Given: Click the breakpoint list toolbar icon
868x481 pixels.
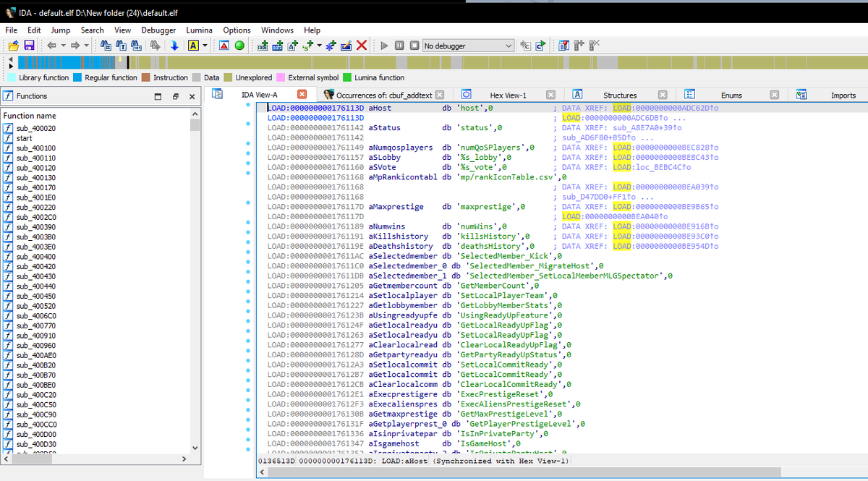Looking at the screenshot, I should tap(563, 46).
